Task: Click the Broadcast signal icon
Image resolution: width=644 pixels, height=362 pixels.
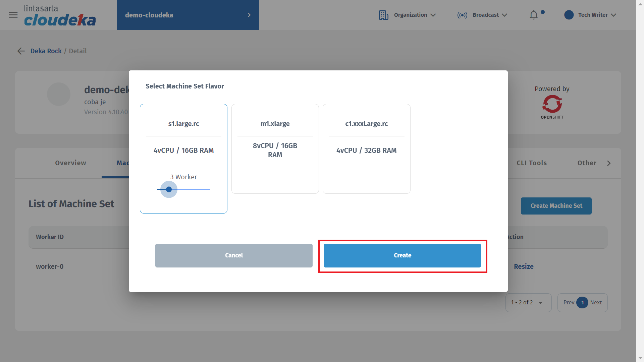Action: [x=462, y=15]
